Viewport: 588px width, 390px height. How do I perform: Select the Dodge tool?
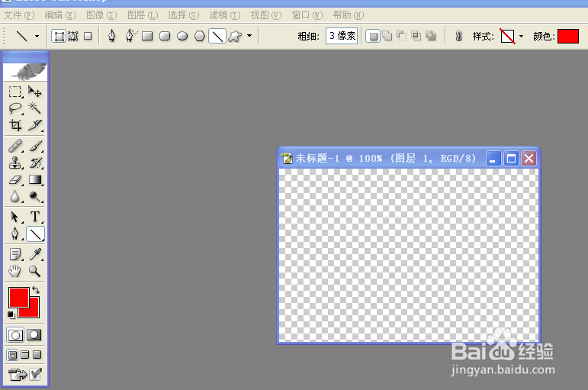pos(35,196)
